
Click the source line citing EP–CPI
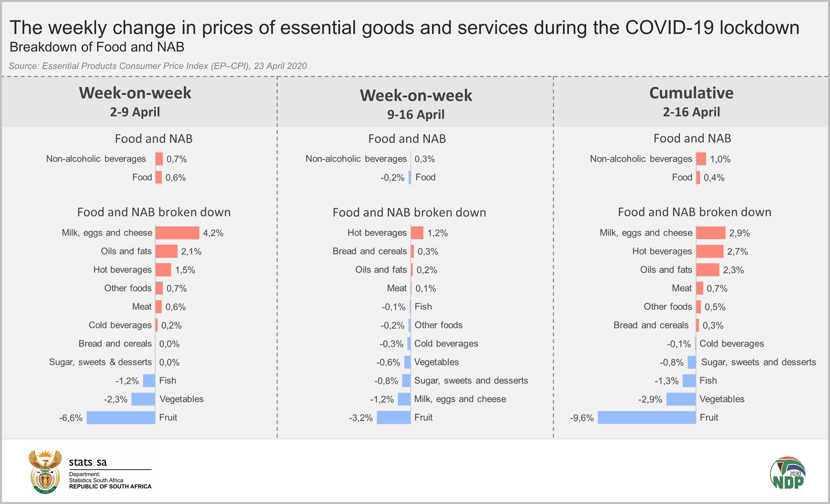point(158,66)
